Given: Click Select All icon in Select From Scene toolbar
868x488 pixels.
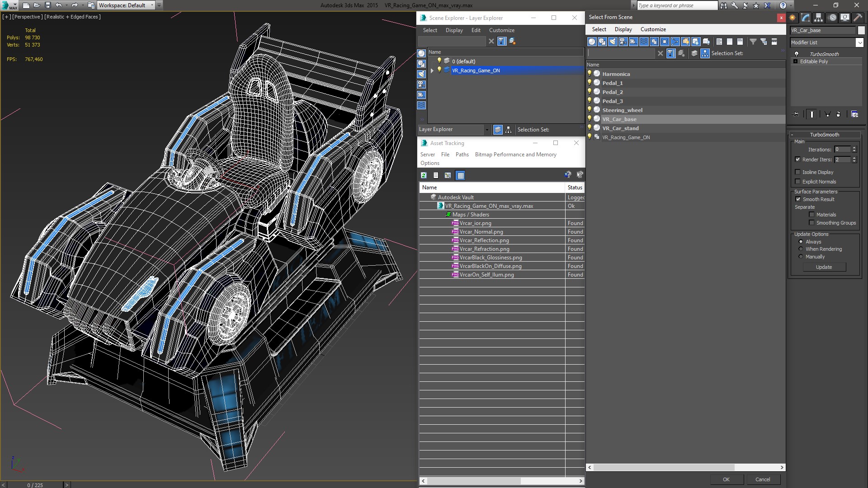Looking at the screenshot, I should click(719, 42).
